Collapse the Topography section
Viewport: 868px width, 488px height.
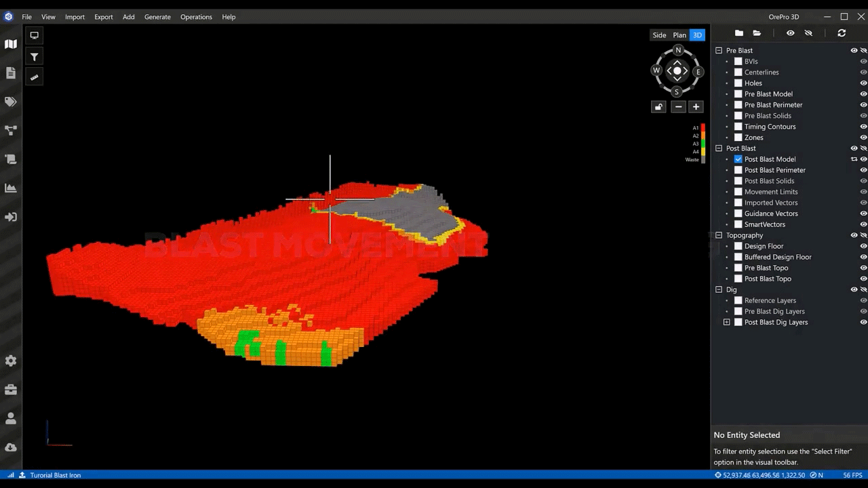[719, 235]
